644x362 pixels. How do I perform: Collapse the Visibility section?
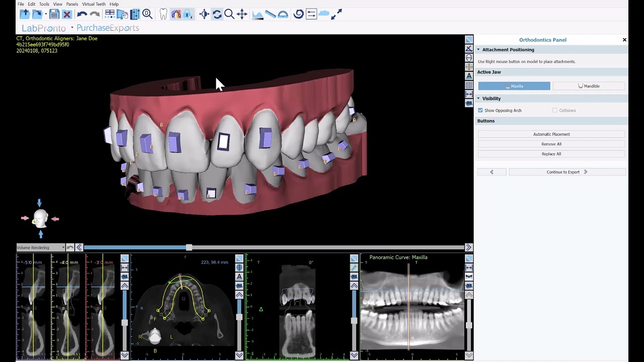(x=478, y=99)
